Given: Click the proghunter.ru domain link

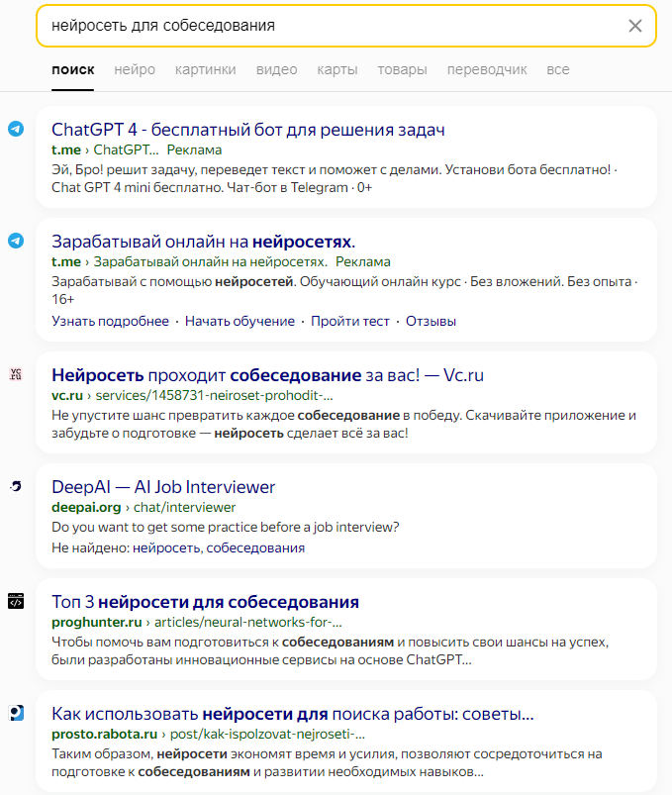Looking at the screenshot, I should click(x=96, y=622).
